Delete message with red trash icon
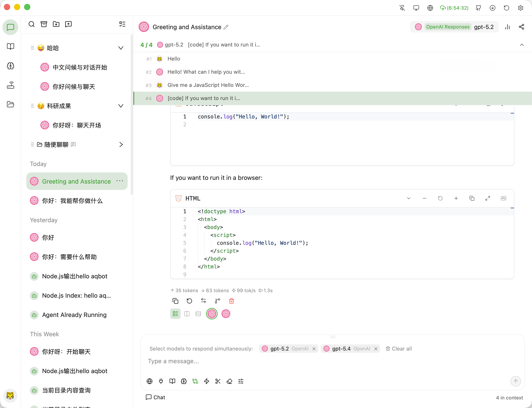 pyautogui.click(x=231, y=301)
